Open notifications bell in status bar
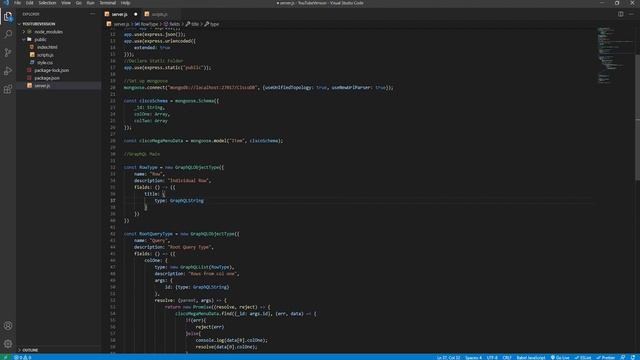 tap(633, 357)
